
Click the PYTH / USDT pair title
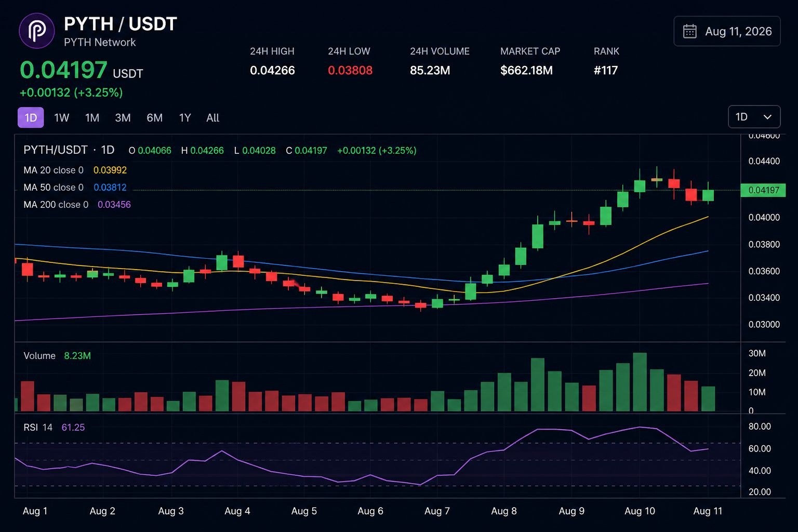pos(121,24)
